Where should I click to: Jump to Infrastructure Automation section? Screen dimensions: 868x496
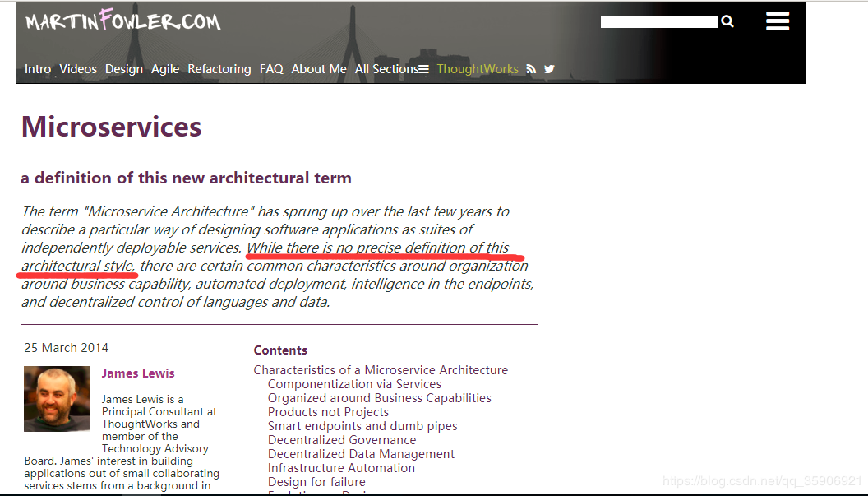pos(342,468)
